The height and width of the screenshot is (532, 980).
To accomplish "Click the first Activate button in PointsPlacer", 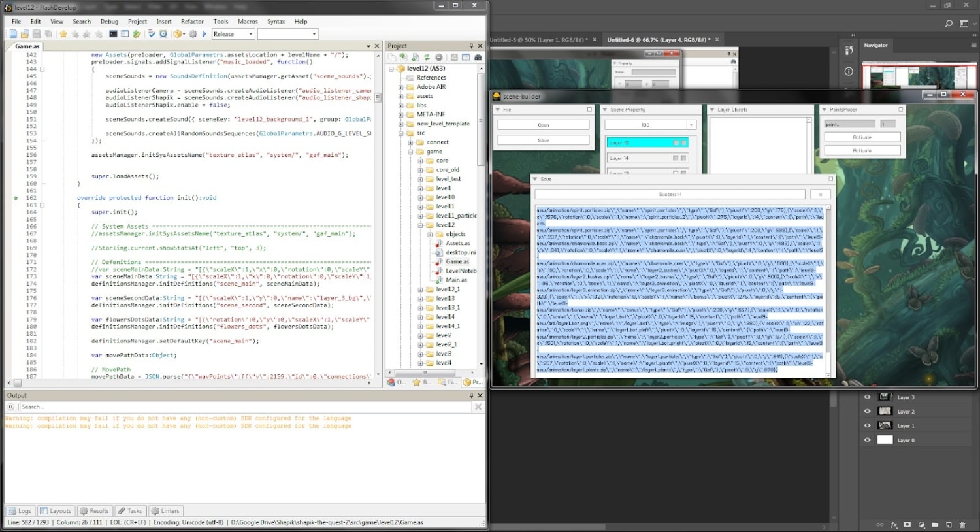I will pyautogui.click(x=862, y=137).
